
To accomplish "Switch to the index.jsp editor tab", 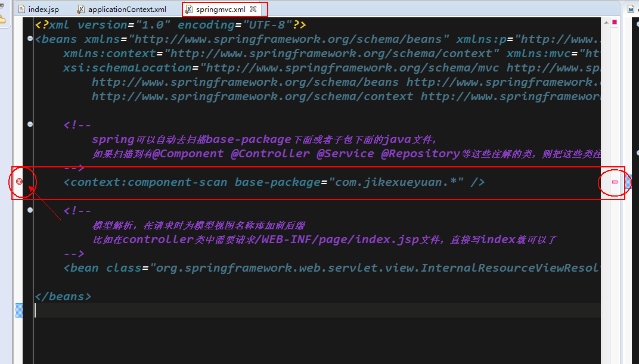I will coord(38,9).
